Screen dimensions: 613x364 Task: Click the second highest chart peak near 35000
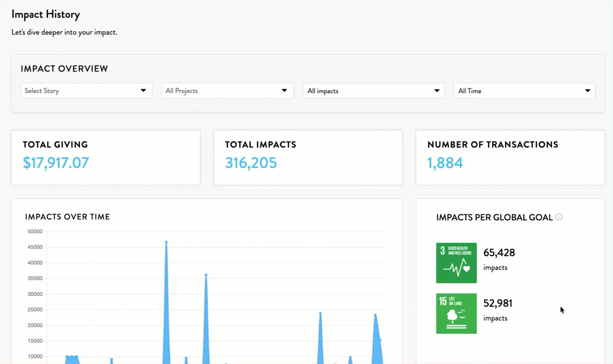206,275
